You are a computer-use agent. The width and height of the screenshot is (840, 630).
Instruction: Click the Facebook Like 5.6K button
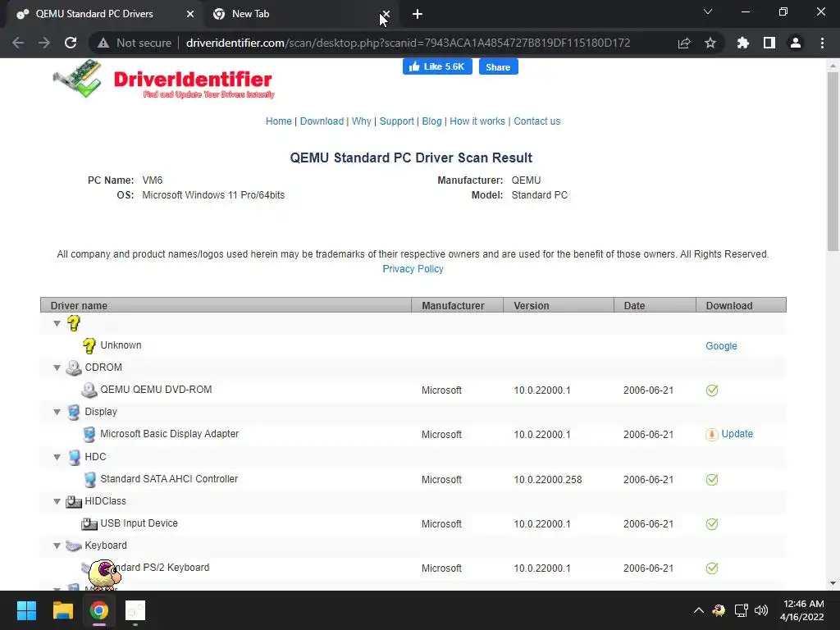point(437,67)
